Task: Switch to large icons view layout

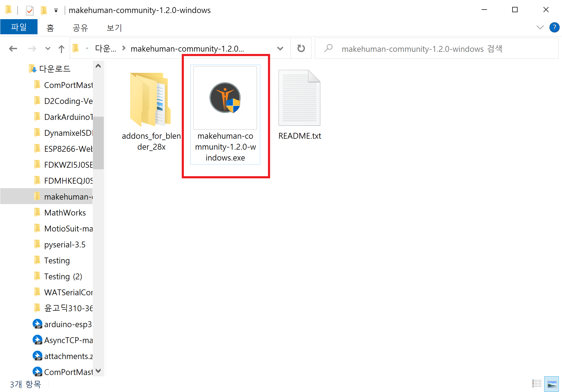Action: tap(551, 383)
